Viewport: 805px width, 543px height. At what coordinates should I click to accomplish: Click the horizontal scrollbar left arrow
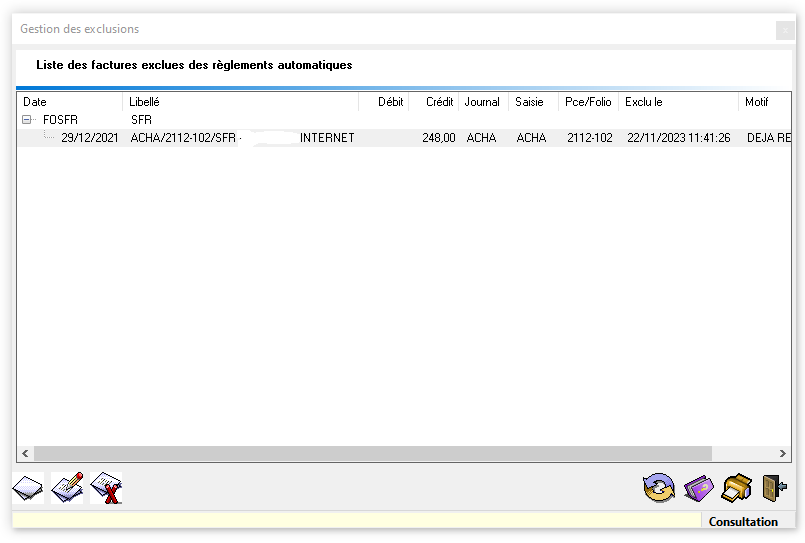(x=25, y=453)
